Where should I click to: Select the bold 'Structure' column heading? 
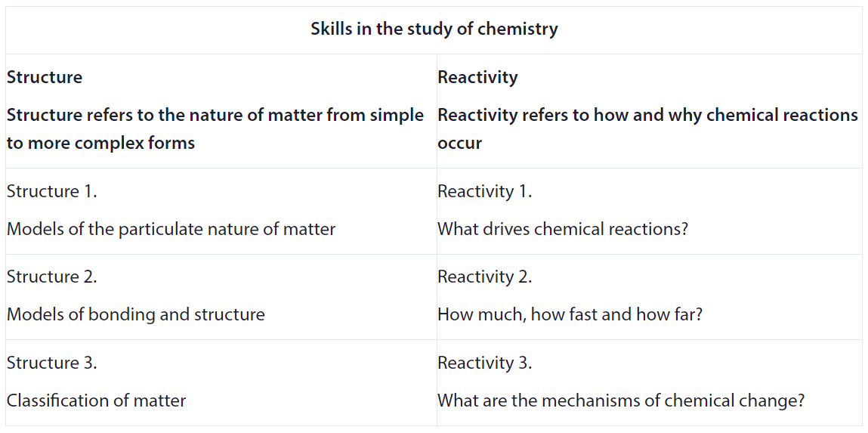(45, 77)
